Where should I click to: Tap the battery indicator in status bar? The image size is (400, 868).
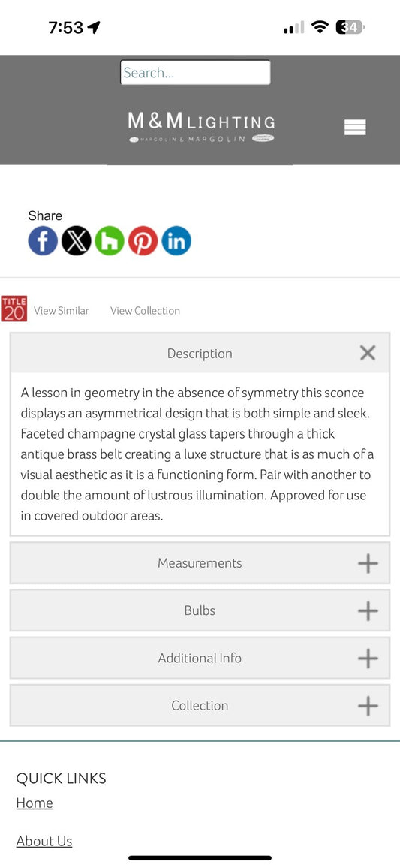[x=350, y=26]
